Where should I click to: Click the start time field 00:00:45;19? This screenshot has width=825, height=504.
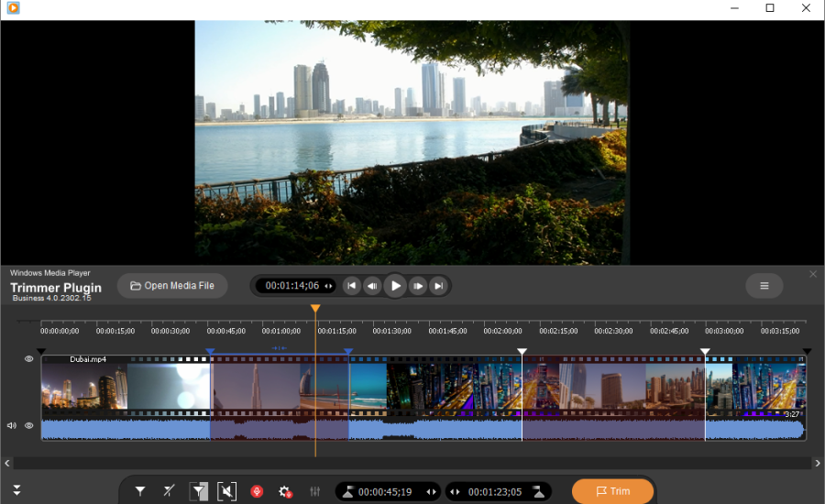[385, 492]
